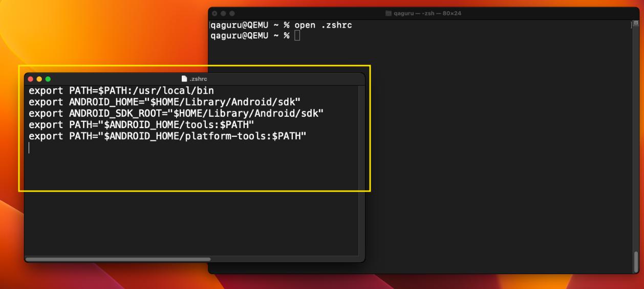Click the horizontal scrollbar in .zshrc window
Image resolution: width=644 pixels, height=289 pixels.
[118, 259]
